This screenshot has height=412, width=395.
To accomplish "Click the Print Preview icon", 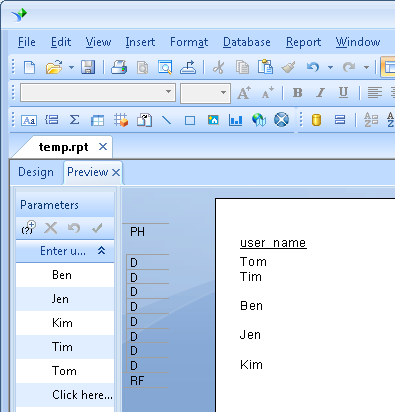I will tap(143, 68).
